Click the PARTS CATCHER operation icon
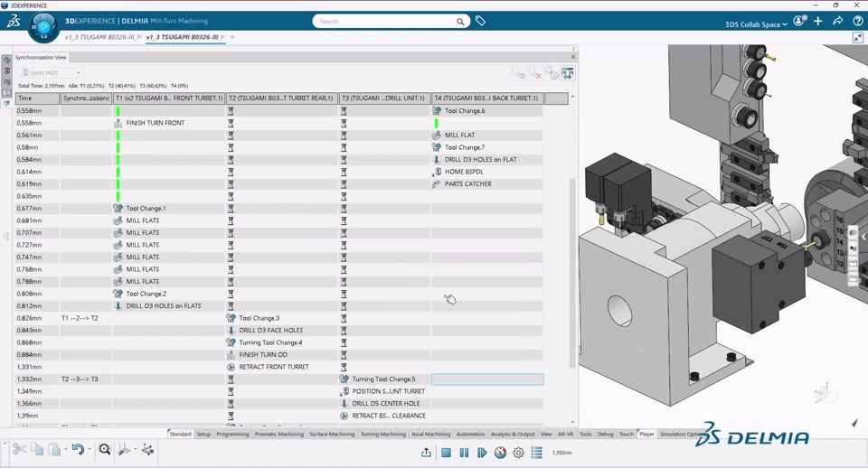 coord(436,183)
